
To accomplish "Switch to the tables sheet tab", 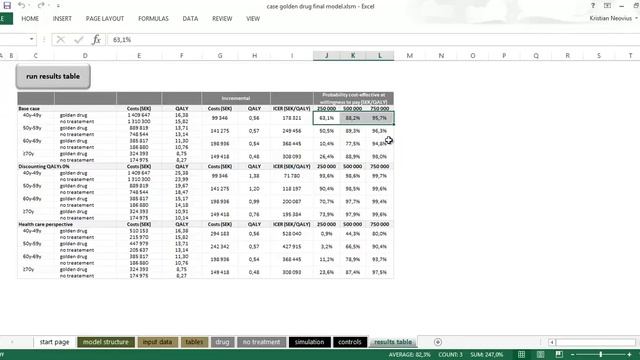I will [194, 342].
